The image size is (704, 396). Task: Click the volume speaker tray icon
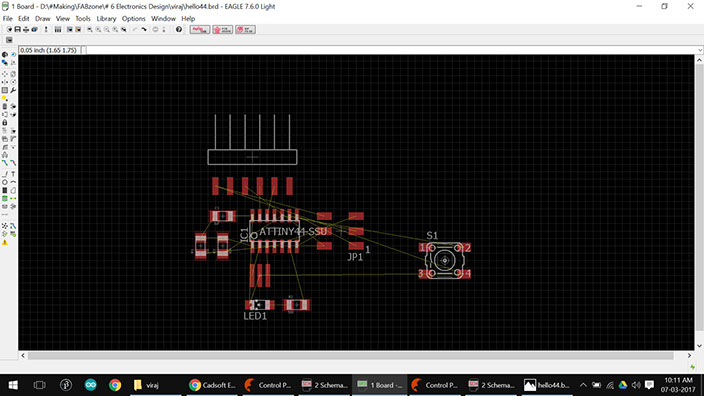pos(636,385)
